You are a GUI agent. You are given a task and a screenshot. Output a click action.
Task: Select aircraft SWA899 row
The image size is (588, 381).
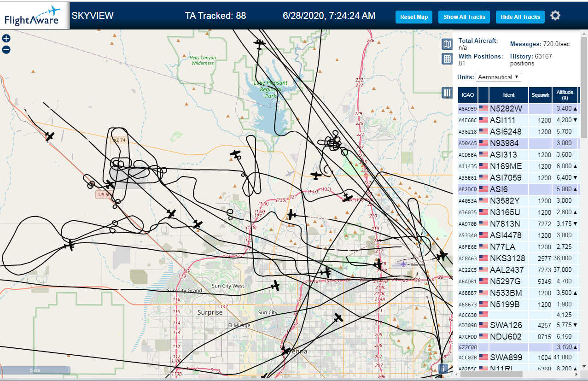(518, 358)
